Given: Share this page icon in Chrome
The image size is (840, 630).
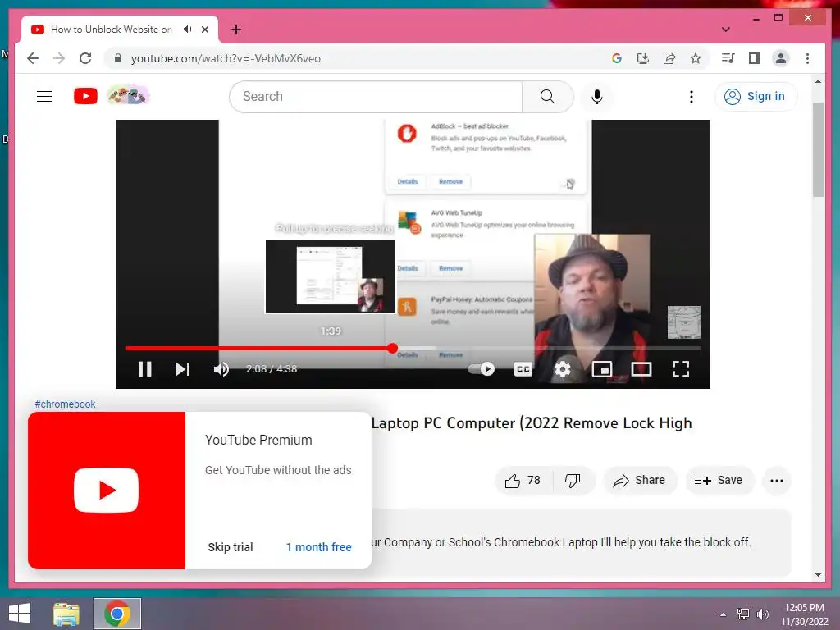Looking at the screenshot, I should (669, 58).
